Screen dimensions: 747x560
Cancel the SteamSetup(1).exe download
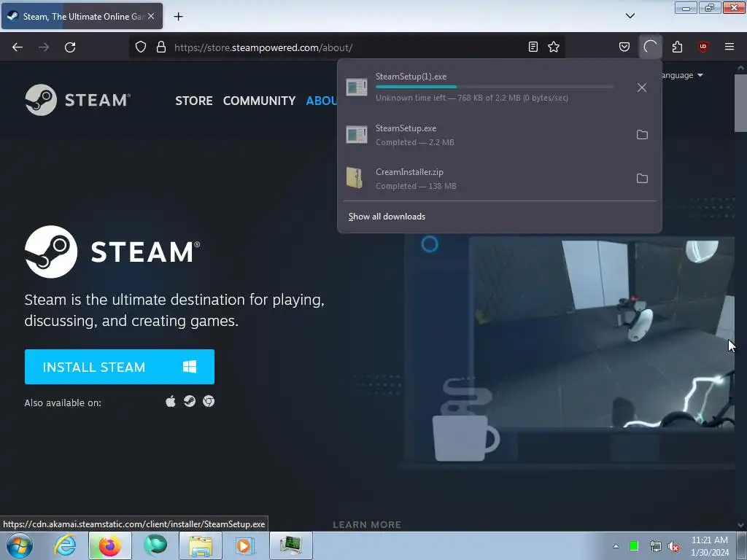[642, 87]
